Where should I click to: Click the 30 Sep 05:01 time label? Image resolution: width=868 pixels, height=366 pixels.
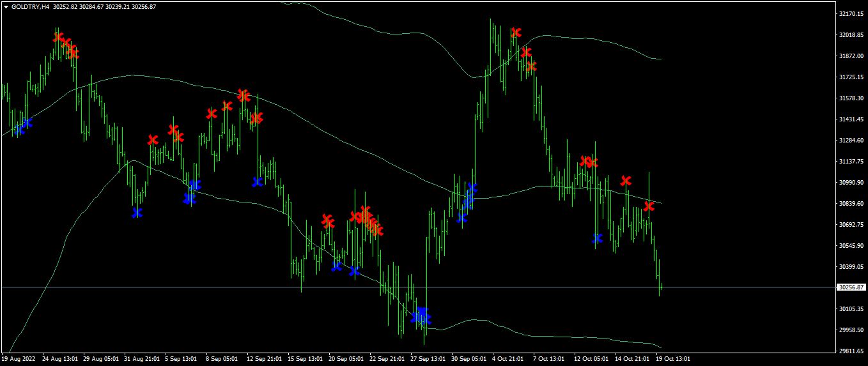469,359
